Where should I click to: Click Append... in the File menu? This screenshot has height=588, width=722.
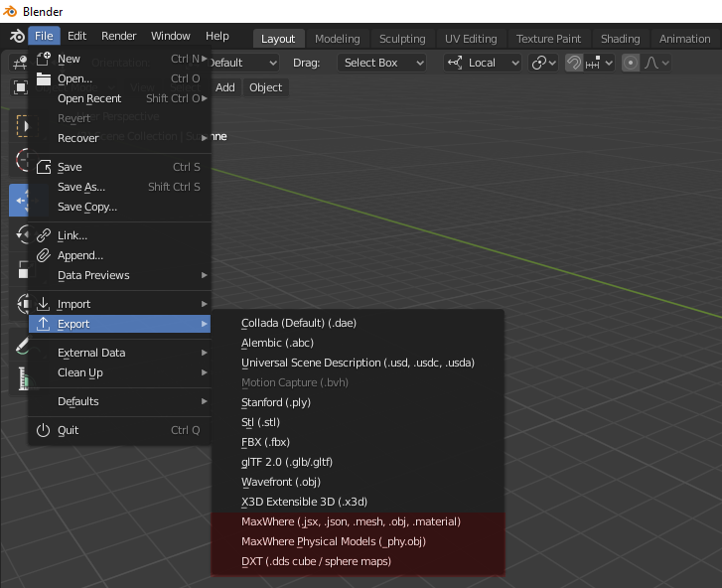point(120,255)
